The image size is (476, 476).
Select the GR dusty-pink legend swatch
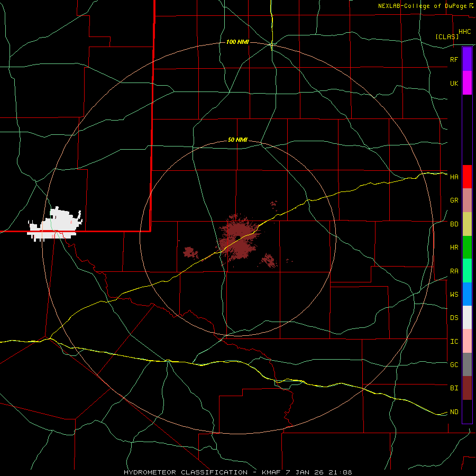(x=467, y=200)
